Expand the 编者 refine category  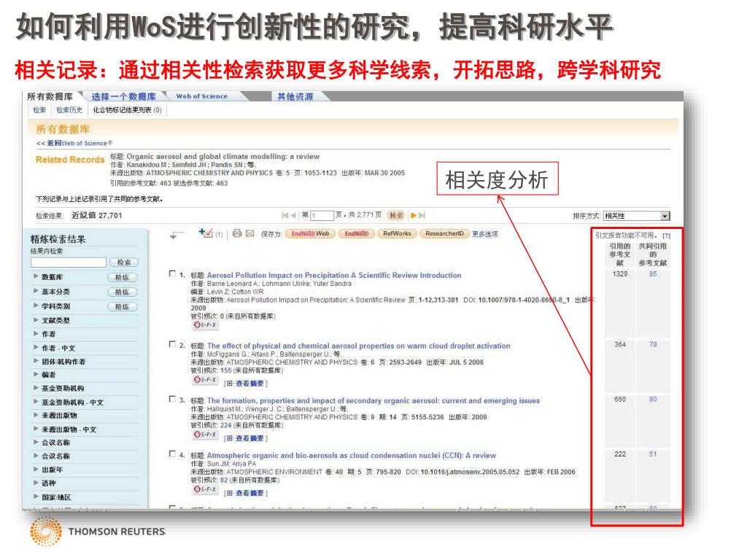point(36,374)
